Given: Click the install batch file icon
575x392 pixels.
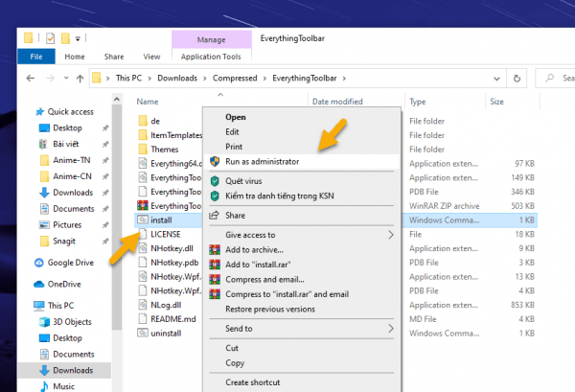Looking at the screenshot, I should (143, 219).
